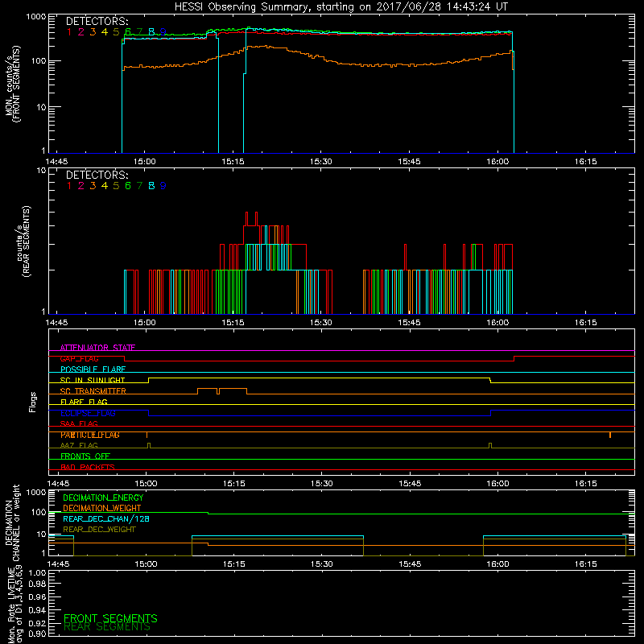Click the SAA_FLAG label
Image resolution: width=644 pixels, height=644 pixels.
pyautogui.click(x=79, y=423)
